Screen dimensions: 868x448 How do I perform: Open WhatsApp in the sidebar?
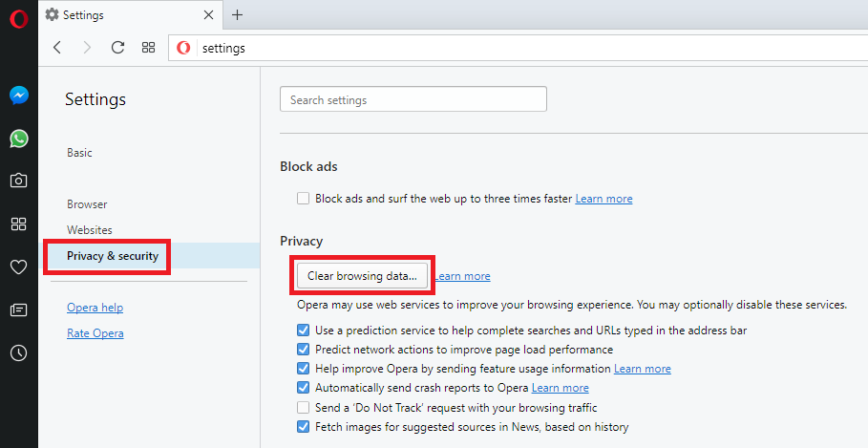pyautogui.click(x=18, y=139)
